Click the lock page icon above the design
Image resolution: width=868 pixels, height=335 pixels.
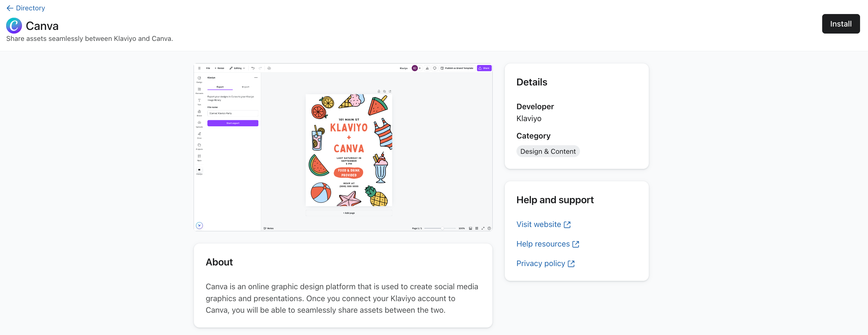[379, 91]
